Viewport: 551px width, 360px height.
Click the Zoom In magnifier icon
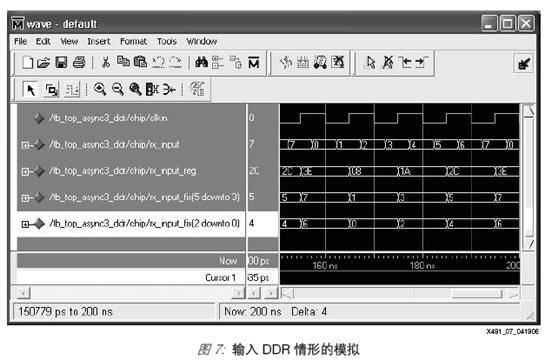(x=100, y=89)
